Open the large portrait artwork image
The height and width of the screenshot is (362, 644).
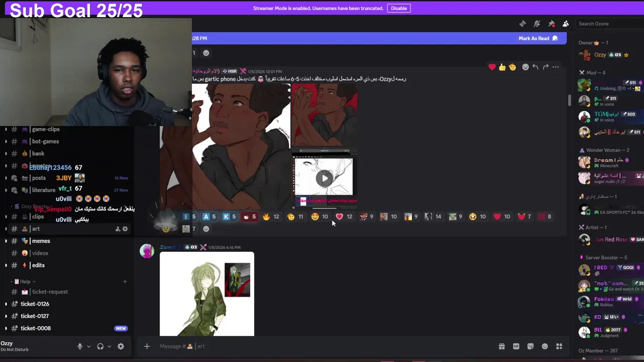(x=225, y=146)
